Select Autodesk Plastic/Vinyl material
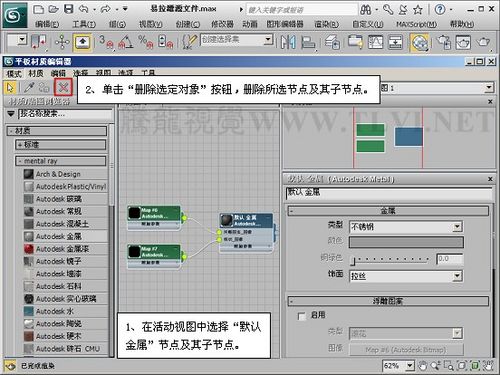 tap(66, 186)
